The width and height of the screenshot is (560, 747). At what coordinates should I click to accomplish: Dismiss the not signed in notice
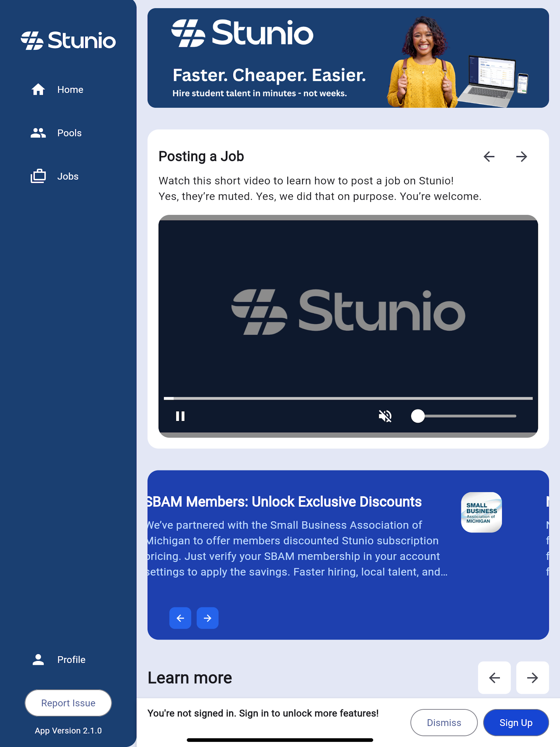tap(444, 722)
